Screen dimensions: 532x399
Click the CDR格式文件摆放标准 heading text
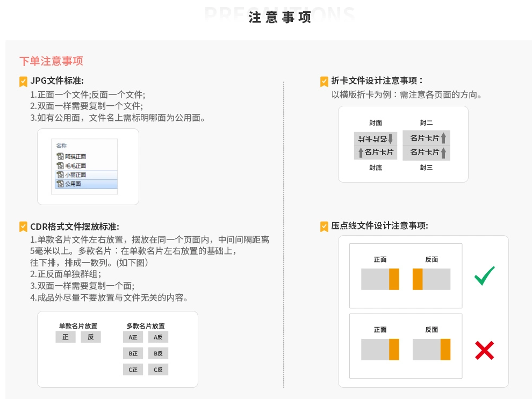75,227
